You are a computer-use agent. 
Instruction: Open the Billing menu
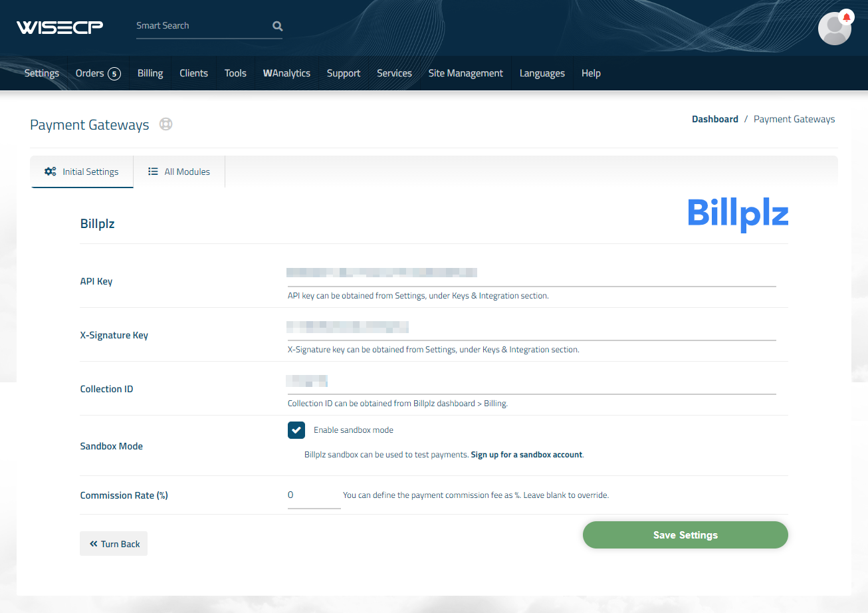coord(150,73)
